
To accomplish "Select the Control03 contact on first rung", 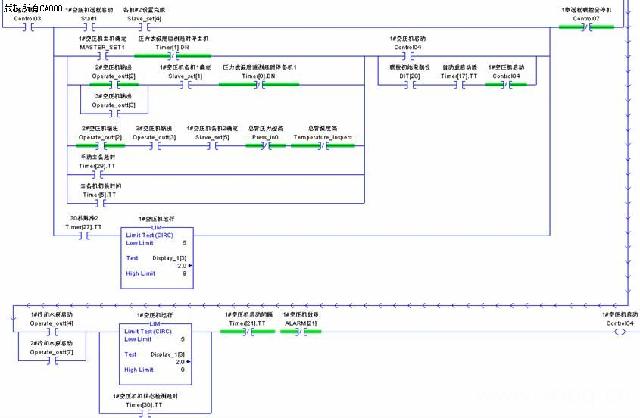I will 29,26.
